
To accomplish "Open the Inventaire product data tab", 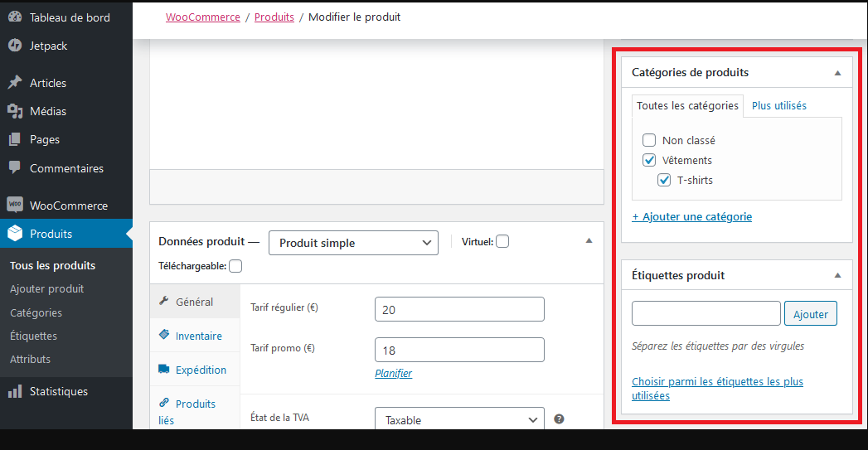I will pyautogui.click(x=195, y=336).
